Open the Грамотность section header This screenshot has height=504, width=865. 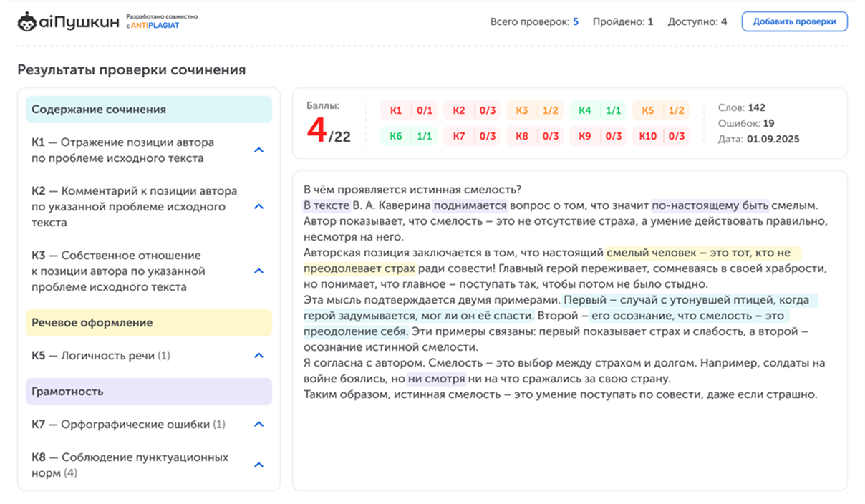(x=149, y=392)
